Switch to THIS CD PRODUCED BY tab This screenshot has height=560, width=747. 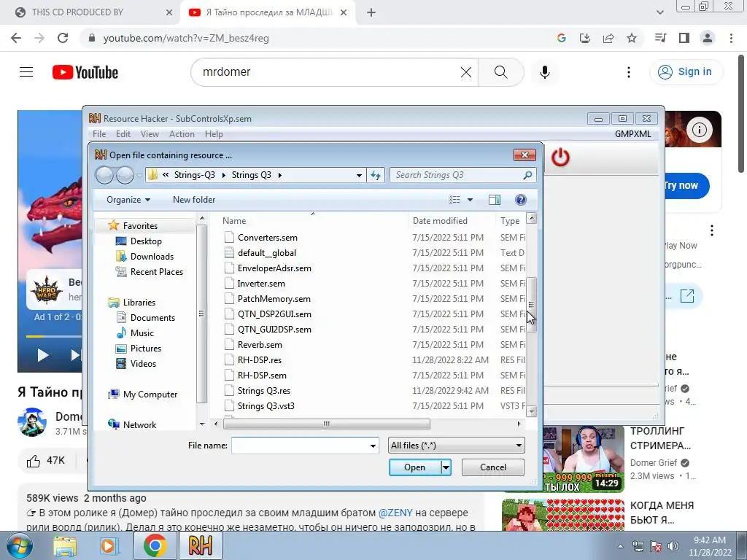pos(93,13)
